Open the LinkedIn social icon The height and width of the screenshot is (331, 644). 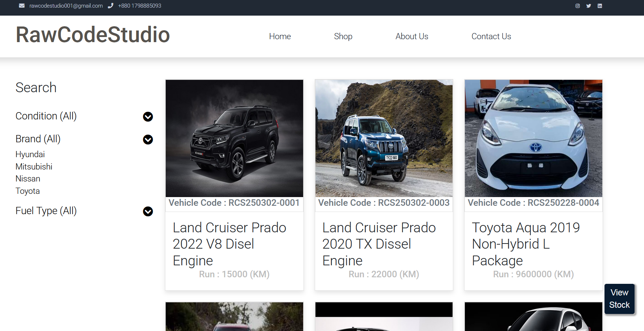click(600, 6)
